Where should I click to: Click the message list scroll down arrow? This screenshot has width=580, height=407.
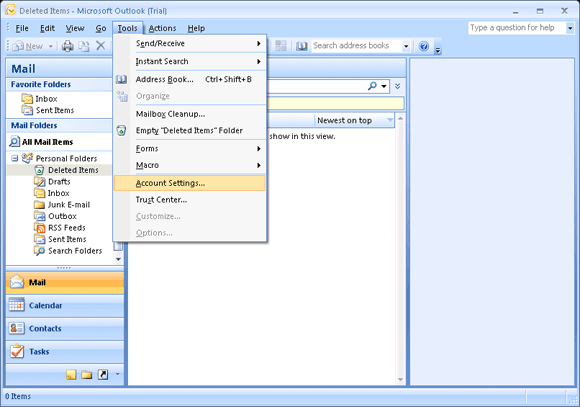point(400,379)
